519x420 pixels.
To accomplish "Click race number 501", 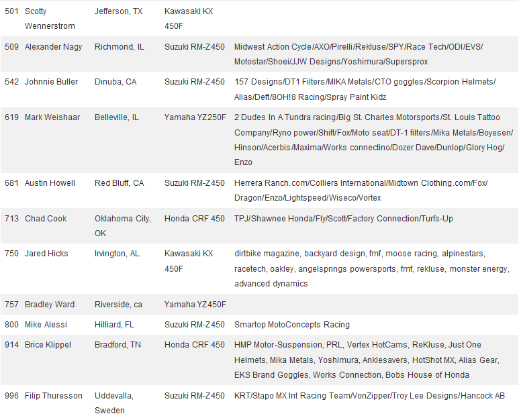I will 12,12.
